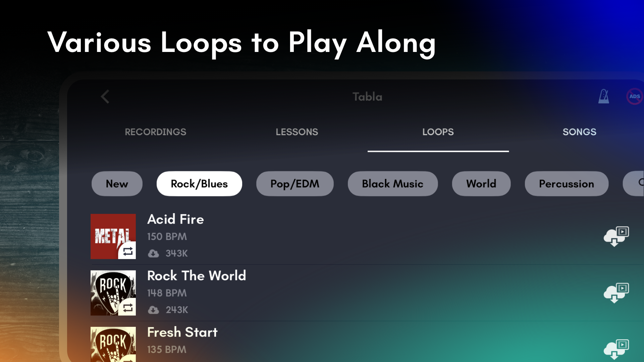Download Acid Fire loop via cloud icon
This screenshot has width=644, height=362.
click(x=616, y=237)
